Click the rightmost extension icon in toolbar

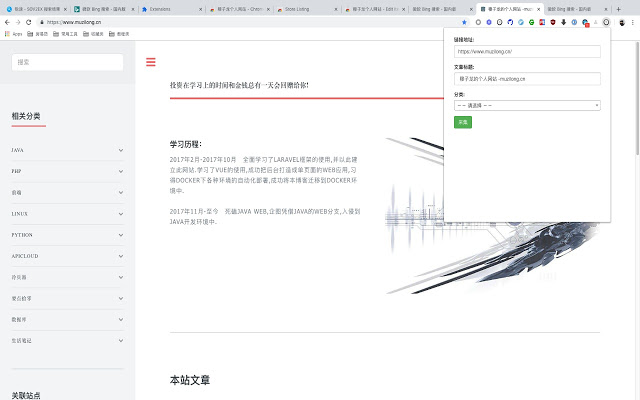[606, 21]
